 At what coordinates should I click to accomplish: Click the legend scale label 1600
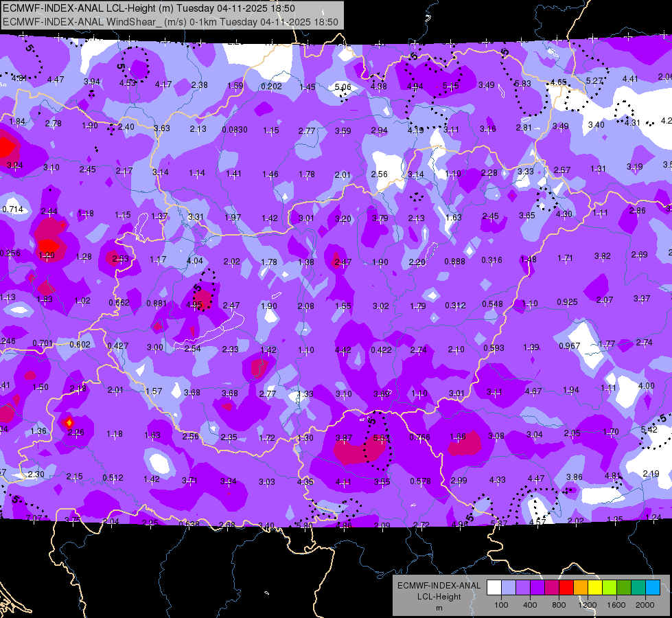616,605
